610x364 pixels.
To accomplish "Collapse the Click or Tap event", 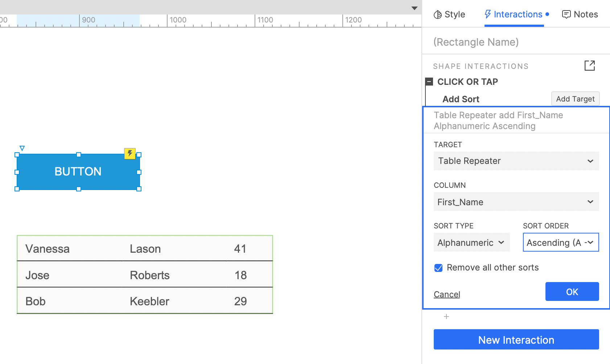I will [x=429, y=82].
